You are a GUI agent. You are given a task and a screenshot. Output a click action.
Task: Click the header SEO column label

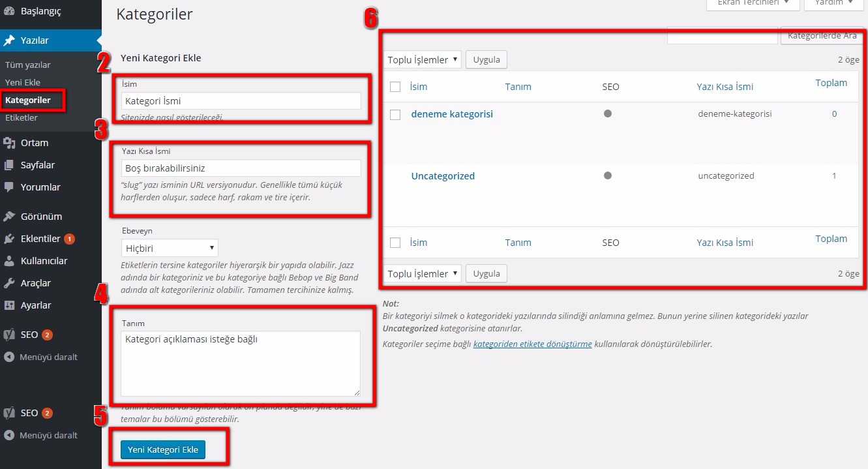[610, 86]
